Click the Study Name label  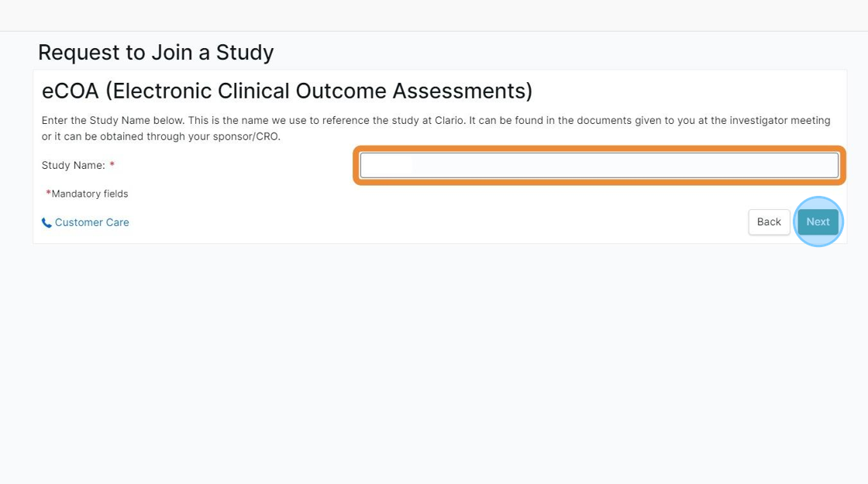(73, 166)
